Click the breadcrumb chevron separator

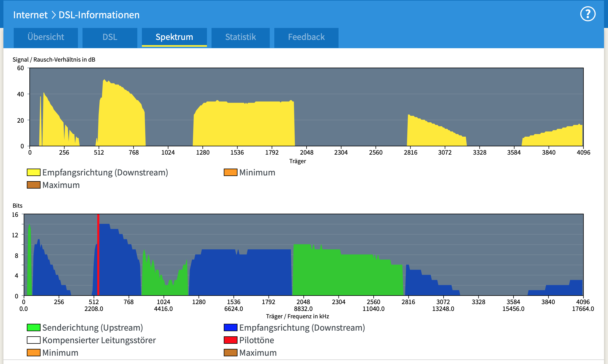tap(53, 15)
